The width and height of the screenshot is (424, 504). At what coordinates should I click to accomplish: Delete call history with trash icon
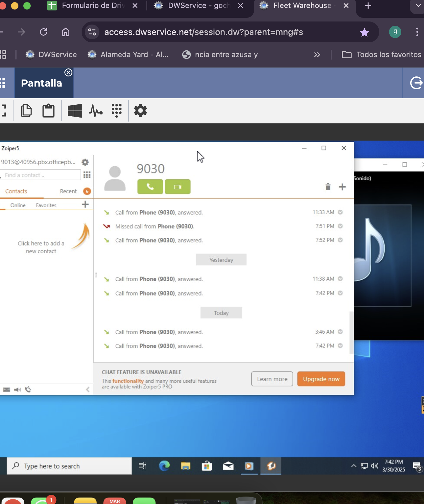(328, 187)
